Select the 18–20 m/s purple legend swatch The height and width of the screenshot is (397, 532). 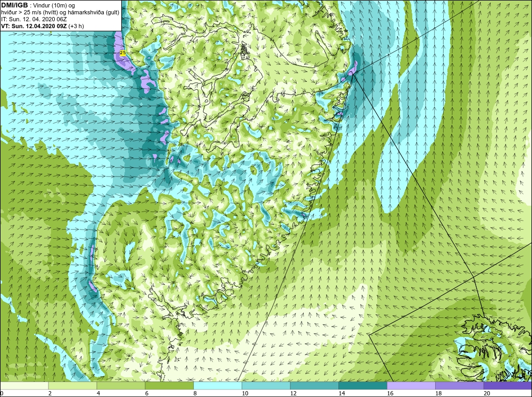[460, 386]
